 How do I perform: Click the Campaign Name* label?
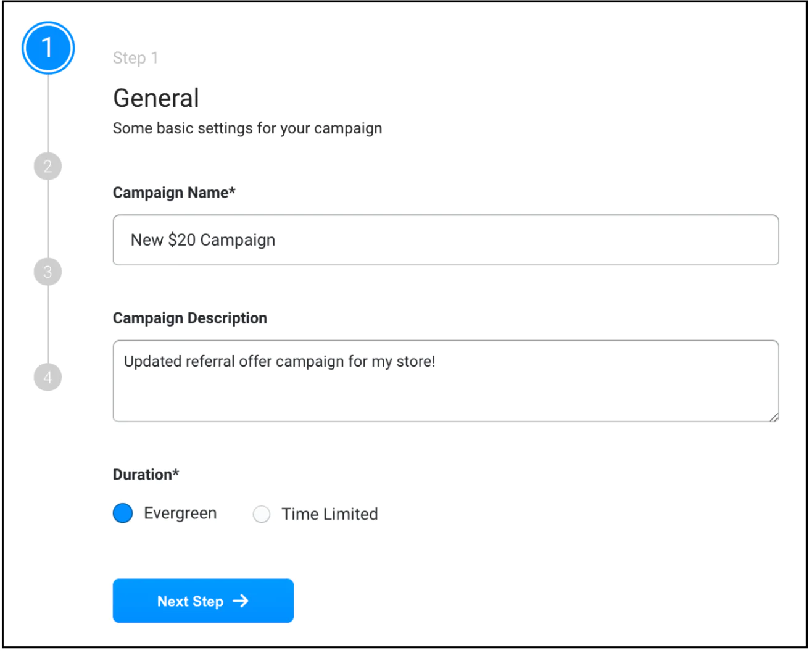175,193
